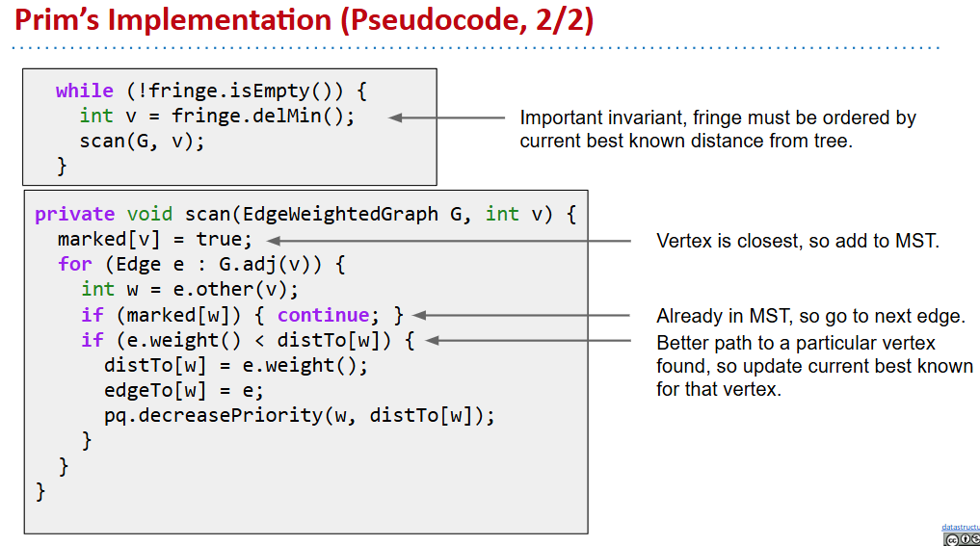This screenshot has width=980, height=546.
Task: Click the arrow pointing at fringe.delMin()
Action: 446,117
